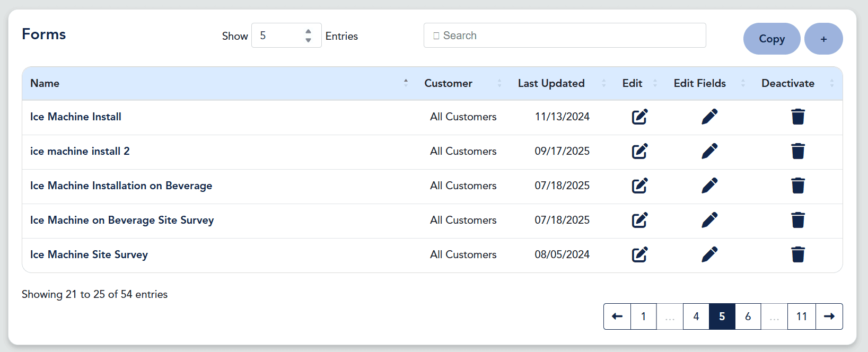Go to previous page with left arrow
This screenshot has height=352, width=868.
coord(617,316)
